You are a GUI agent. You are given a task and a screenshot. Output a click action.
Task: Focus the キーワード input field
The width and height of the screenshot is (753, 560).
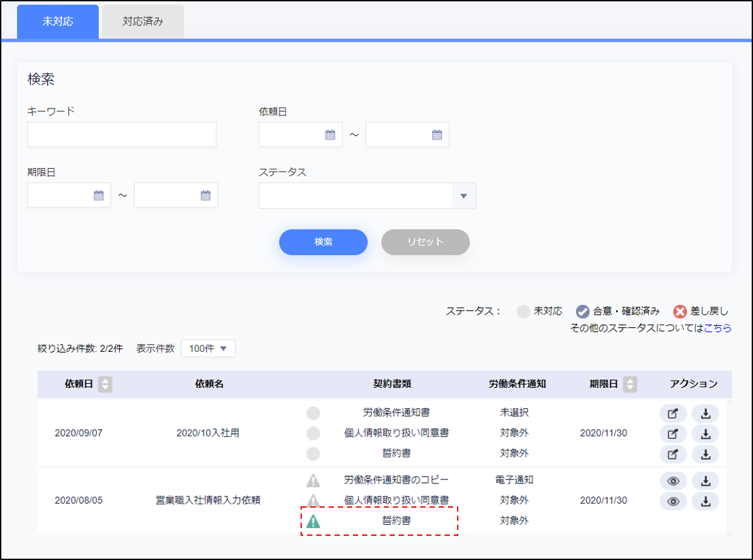(x=122, y=134)
